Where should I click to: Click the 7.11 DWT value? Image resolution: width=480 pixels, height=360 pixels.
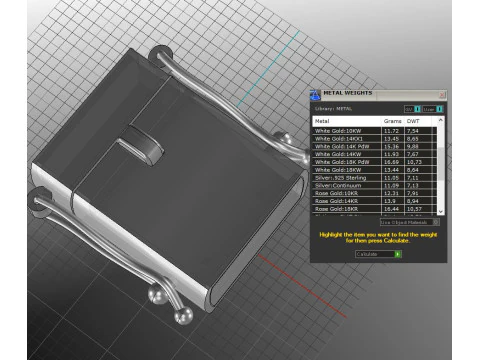413,178
